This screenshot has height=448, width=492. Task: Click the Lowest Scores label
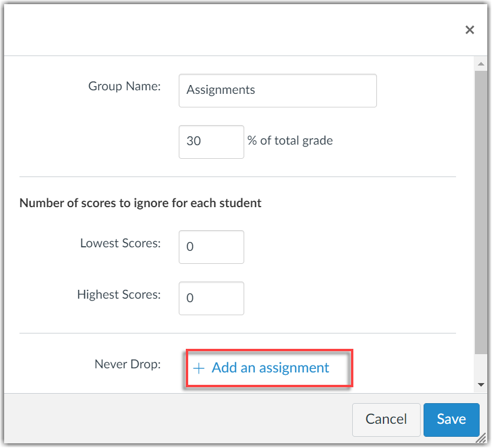click(x=120, y=243)
